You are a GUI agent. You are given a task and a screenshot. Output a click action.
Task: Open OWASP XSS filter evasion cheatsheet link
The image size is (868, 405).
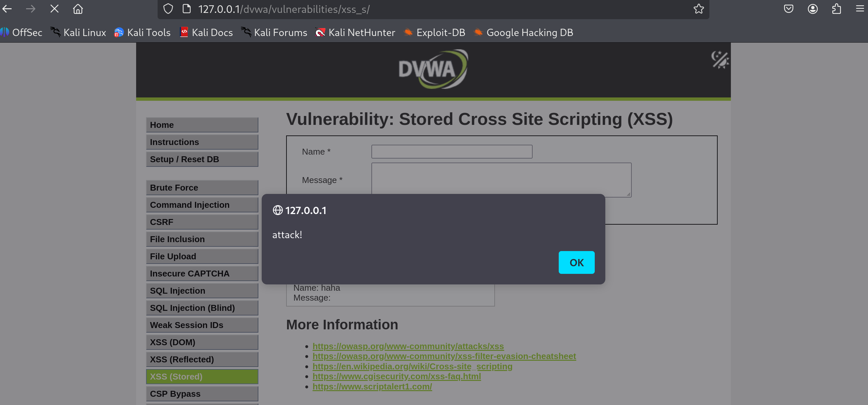(444, 356)
